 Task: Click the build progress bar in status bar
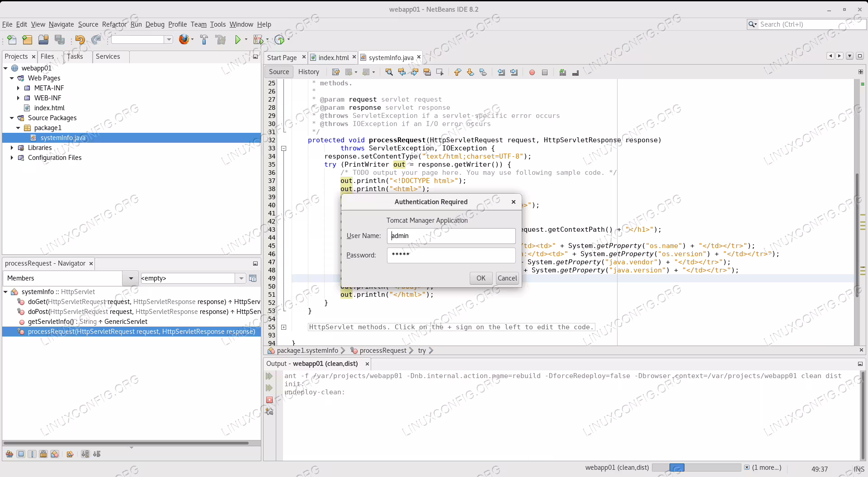tap(696, 468)
